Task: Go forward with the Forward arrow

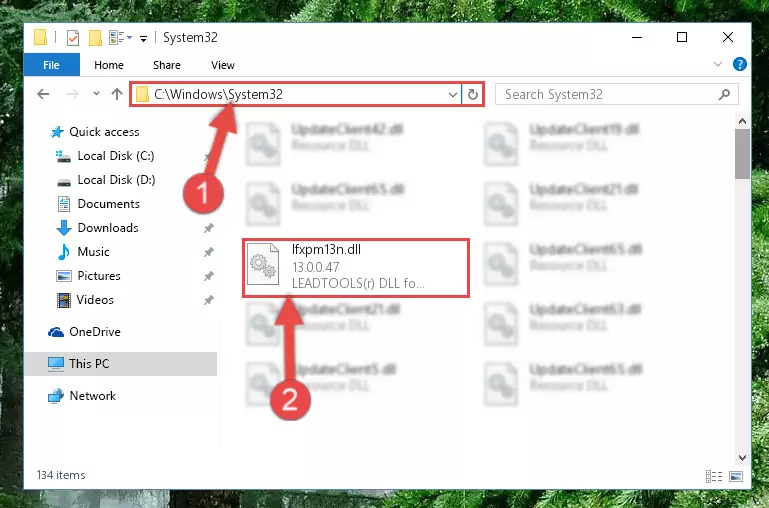Action: pos(72,94)
